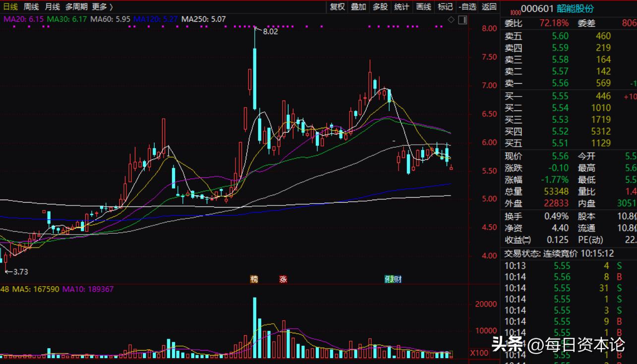The height and width of the screenshot is (364, 637).
Task: Click the 标记 mark button
Action: (x=445, y=6)
